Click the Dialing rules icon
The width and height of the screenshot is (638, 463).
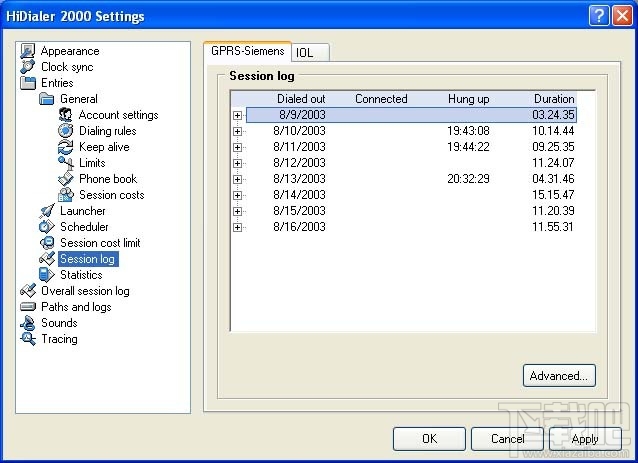click(66, 131)
